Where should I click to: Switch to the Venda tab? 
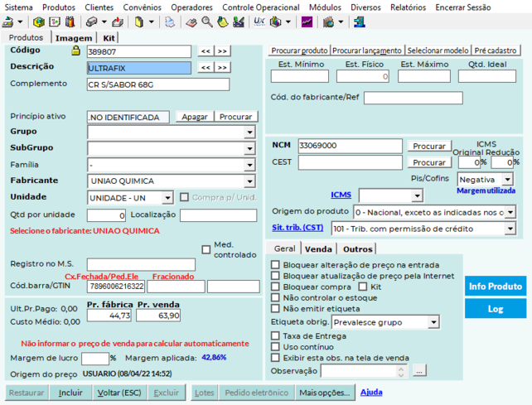click(318, 249)
